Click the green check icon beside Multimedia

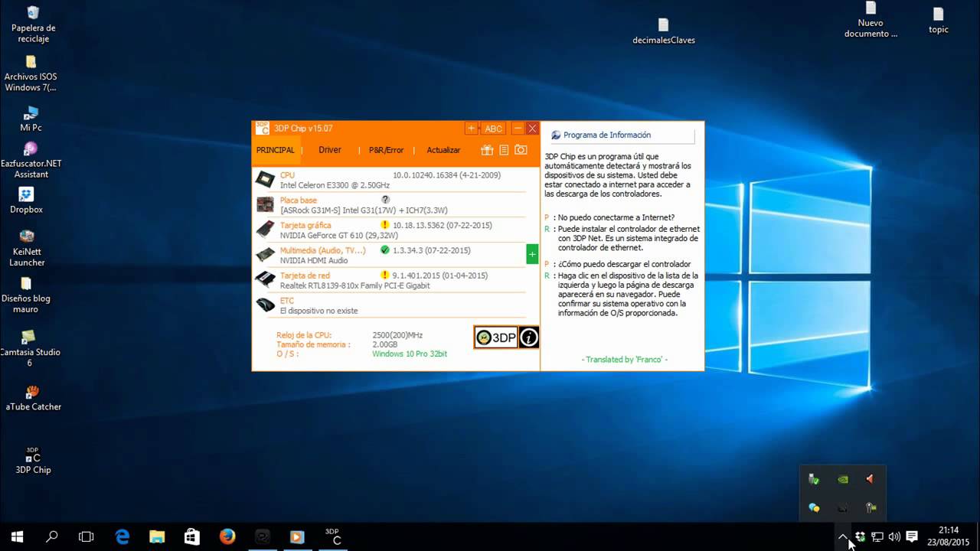pyautogui.click(x=385, y=250)
